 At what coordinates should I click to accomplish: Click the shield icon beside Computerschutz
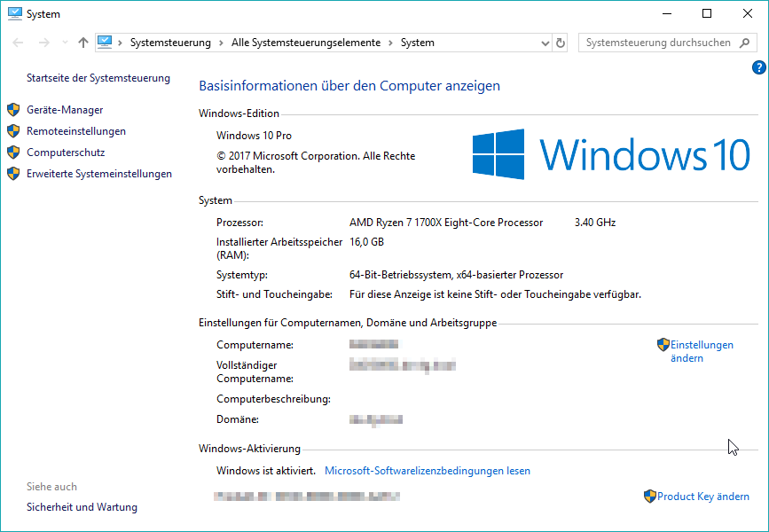tap(13, 153)
